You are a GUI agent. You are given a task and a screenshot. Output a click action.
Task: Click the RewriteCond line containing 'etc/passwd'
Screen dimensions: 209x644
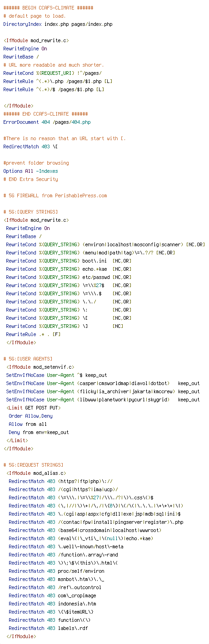pos(69,277)
